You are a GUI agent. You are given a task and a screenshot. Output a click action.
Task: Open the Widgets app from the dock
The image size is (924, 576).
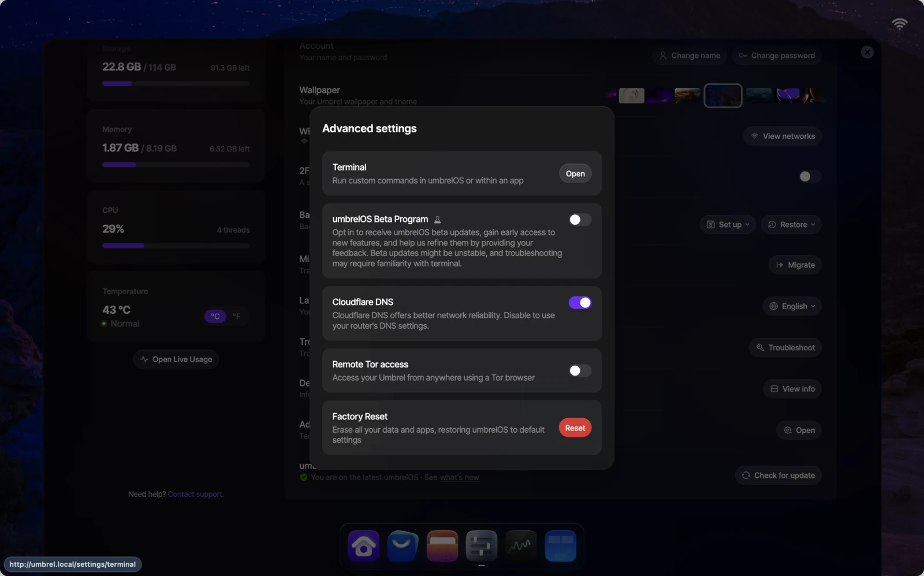click(x=560, y=545)
